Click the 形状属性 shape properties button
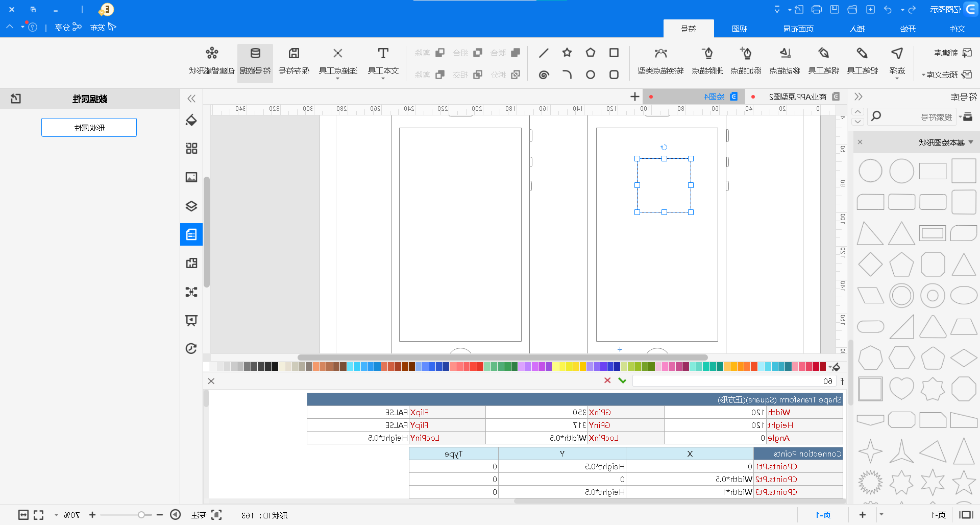The image size is (980, 525). click(x=89, y=128)
